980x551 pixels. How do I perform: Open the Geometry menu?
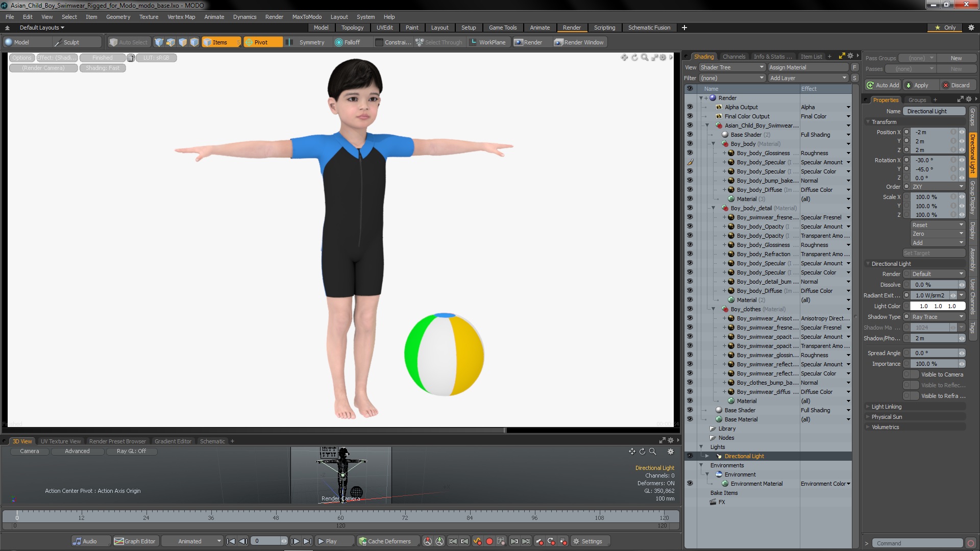click(118, 17)
